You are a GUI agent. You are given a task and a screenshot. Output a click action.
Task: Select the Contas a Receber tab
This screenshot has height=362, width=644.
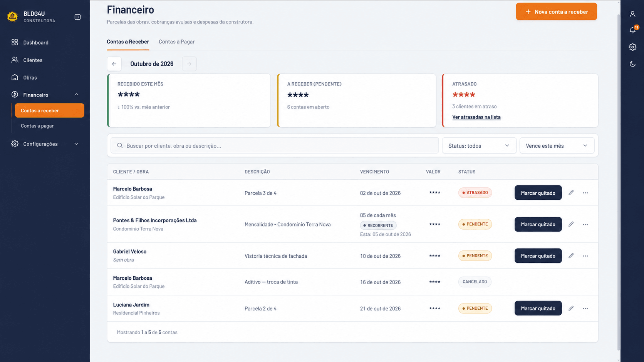pyautogui.click(x=128, y=42)
